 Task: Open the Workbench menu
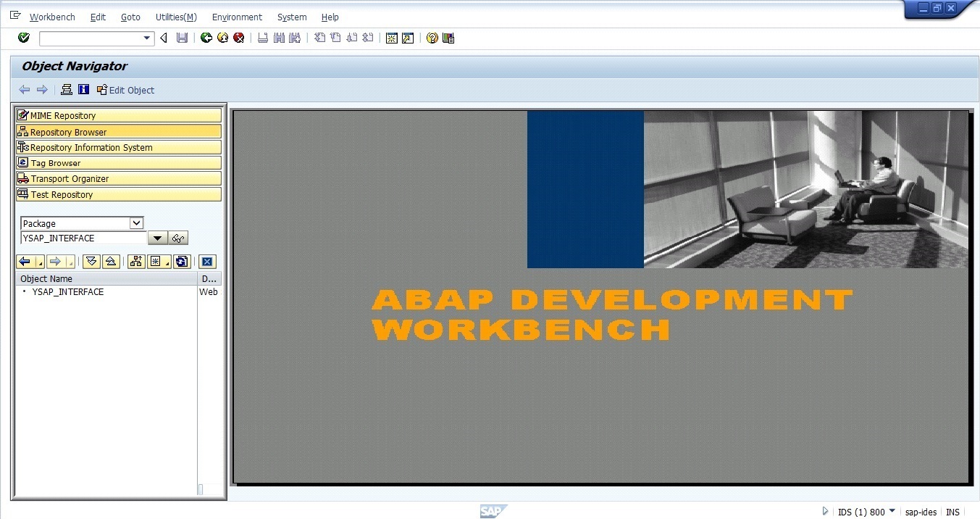(x=52, y=17)
